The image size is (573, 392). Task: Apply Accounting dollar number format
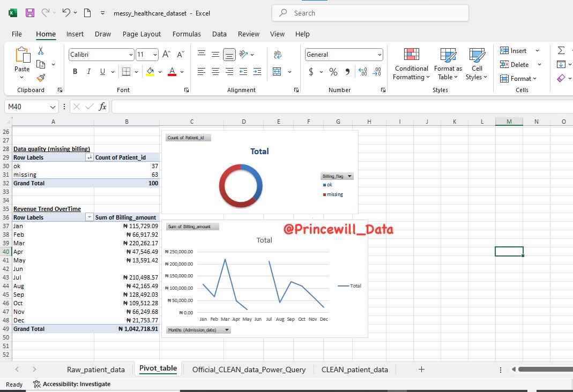(311, 72)
